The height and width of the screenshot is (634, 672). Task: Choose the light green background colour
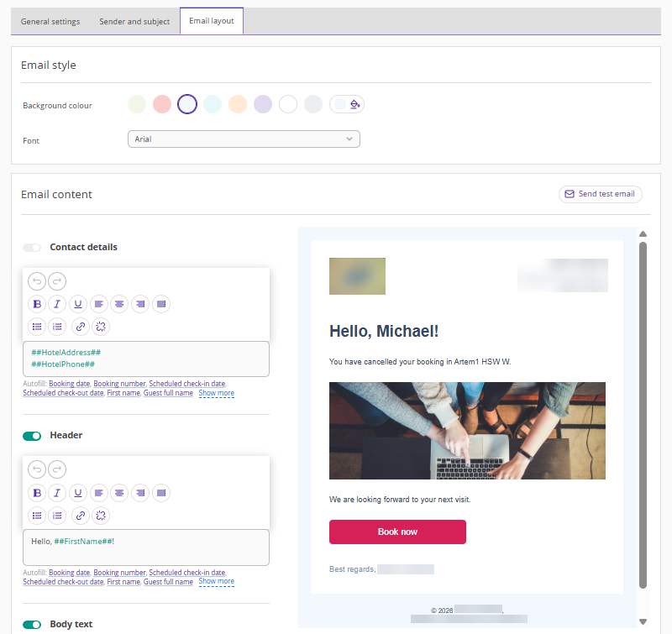tap(137, 104)
